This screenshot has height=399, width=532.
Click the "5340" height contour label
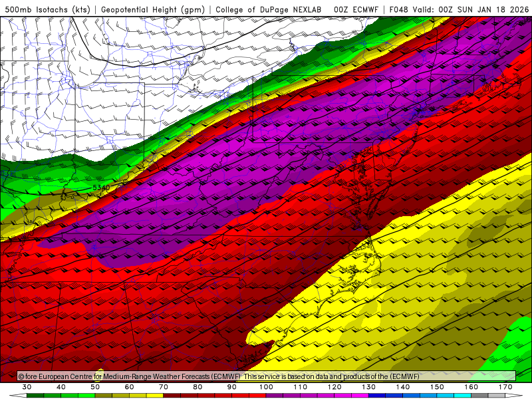coord(102,188)
